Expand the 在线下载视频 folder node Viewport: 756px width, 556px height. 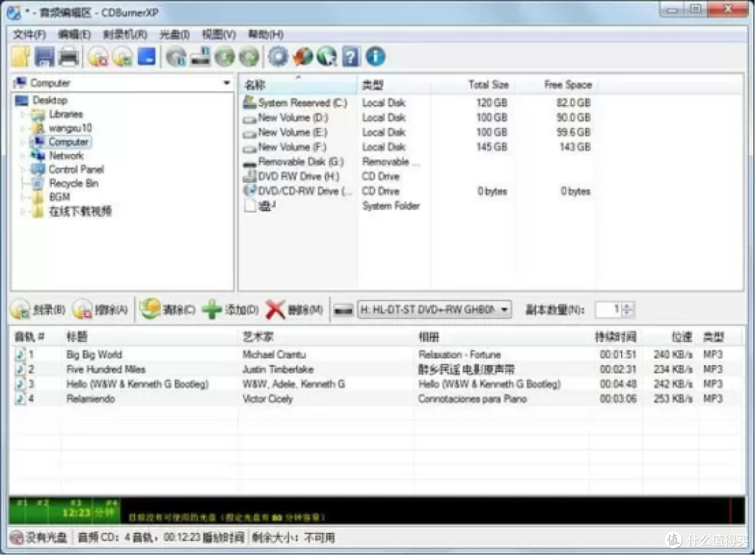pyautogui.click(x=22, y=211)
